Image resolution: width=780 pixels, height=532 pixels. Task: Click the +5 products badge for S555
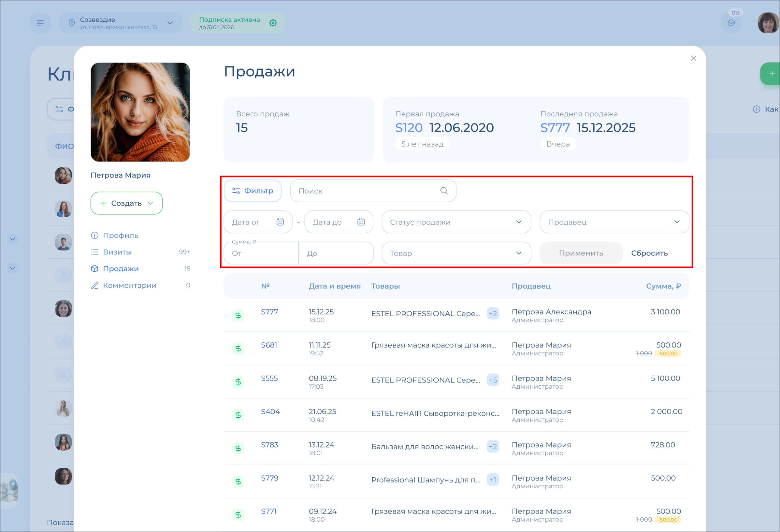[x=493, y=380]
